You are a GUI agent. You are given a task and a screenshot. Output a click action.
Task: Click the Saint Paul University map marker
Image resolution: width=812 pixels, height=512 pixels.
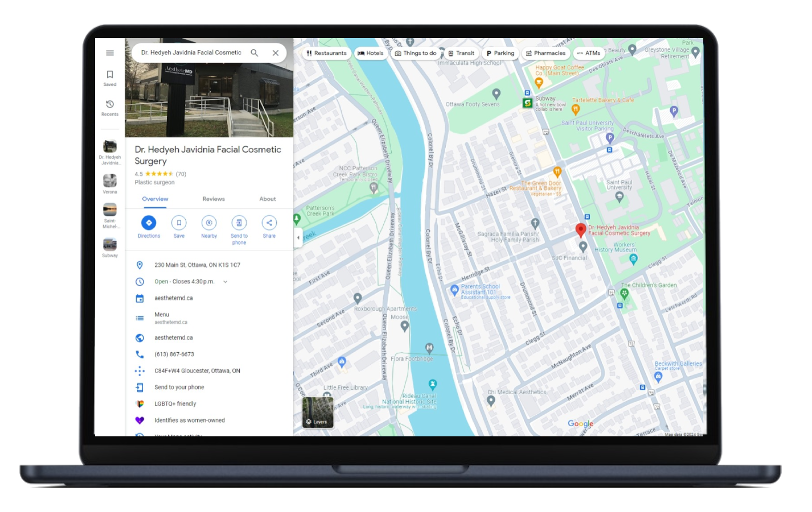620,197
